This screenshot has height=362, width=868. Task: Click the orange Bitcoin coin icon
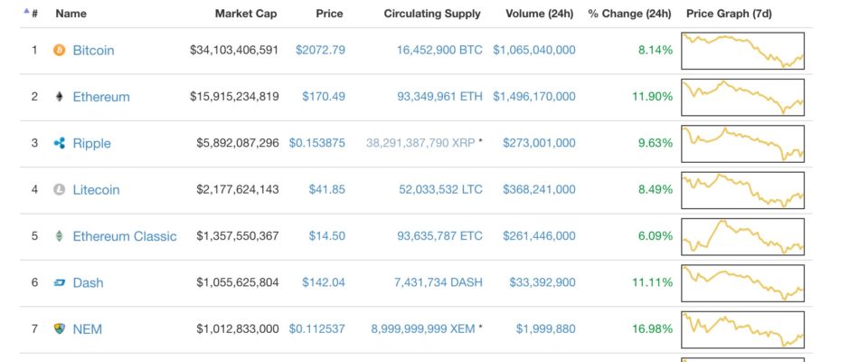(60, 51)
